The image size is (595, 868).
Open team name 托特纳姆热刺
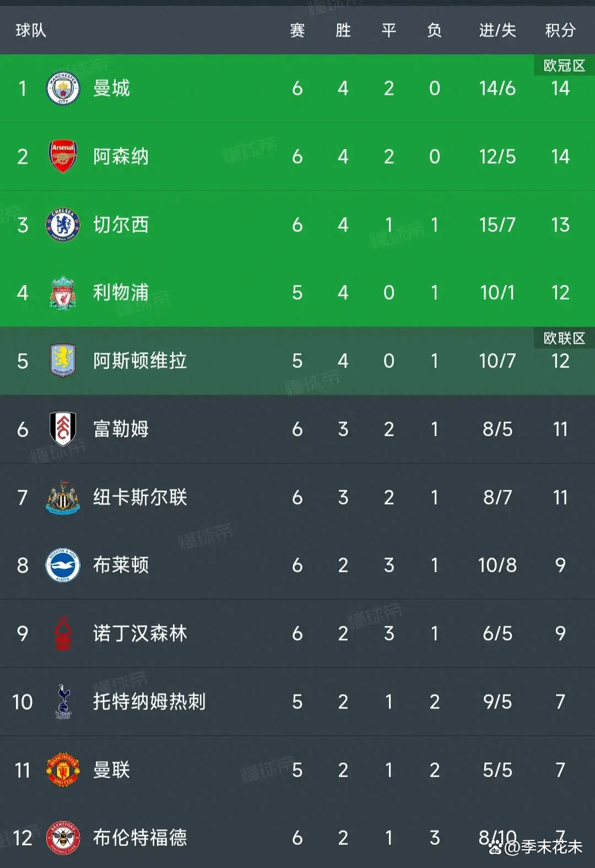149,701
